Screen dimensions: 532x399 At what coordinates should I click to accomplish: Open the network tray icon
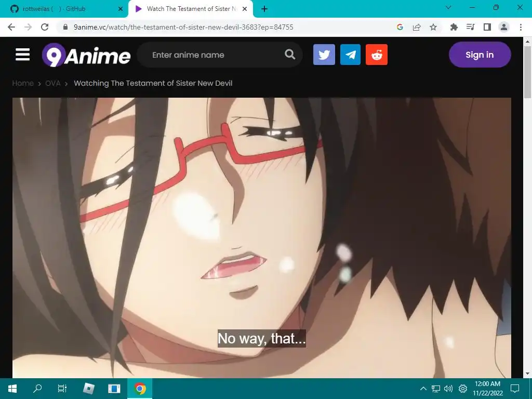436,389
